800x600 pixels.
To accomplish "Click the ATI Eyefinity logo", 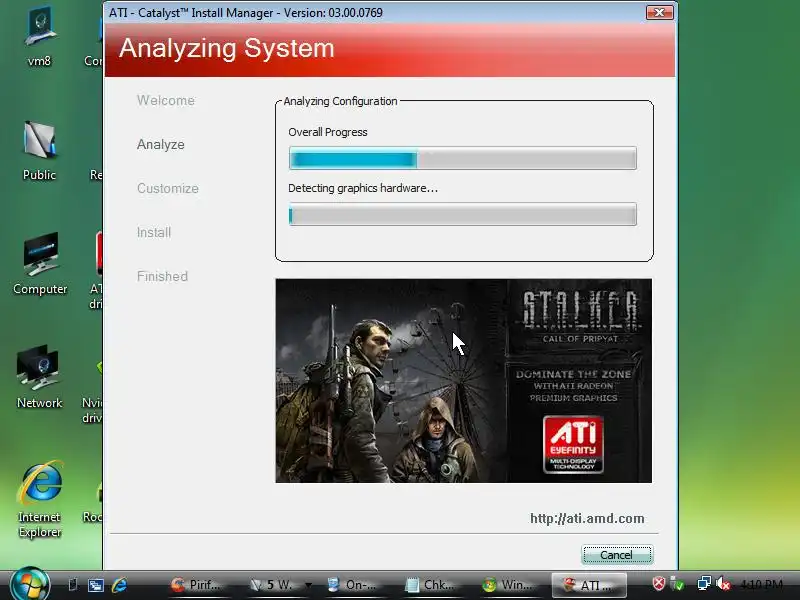I will [x=573, y=444].
